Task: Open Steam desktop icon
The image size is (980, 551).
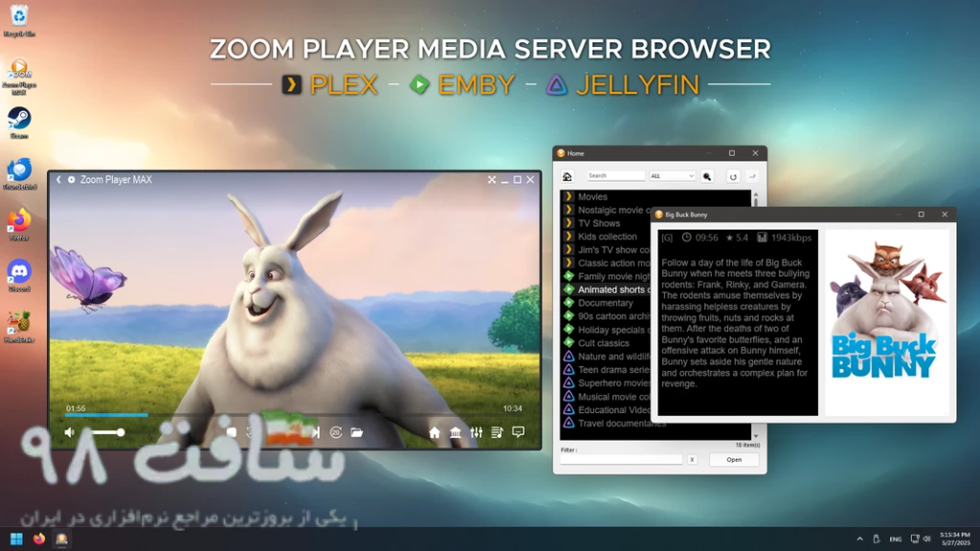Action: (19, 122)
